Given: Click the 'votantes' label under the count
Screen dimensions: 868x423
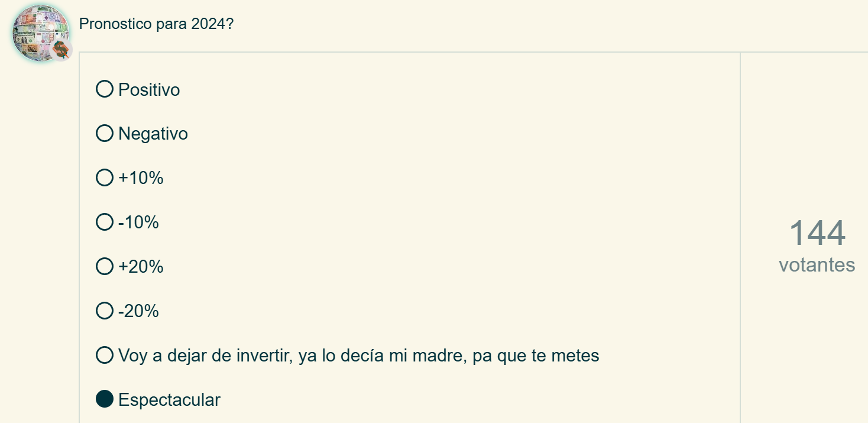Looking at the screenshot, I should tap(817, 264).
